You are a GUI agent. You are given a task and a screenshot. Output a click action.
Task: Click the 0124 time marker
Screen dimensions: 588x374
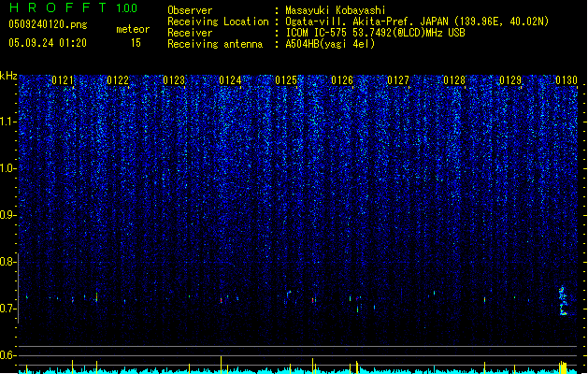(230, 80)
